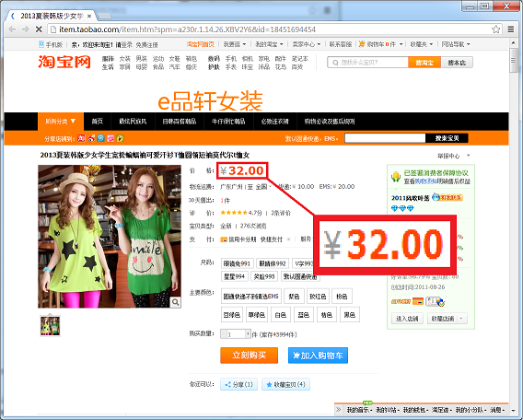Click 进入店铺 enter shop button
The image size is (523, 420).
[x=407, y=319]
